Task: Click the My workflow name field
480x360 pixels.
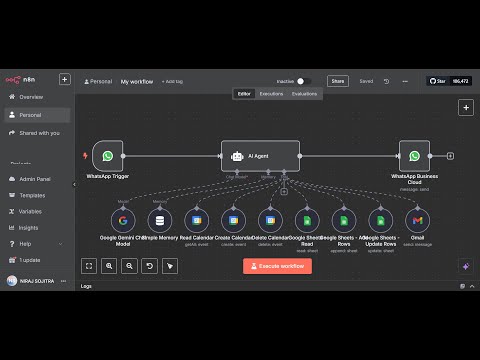Action: click(x=137, y=81)
